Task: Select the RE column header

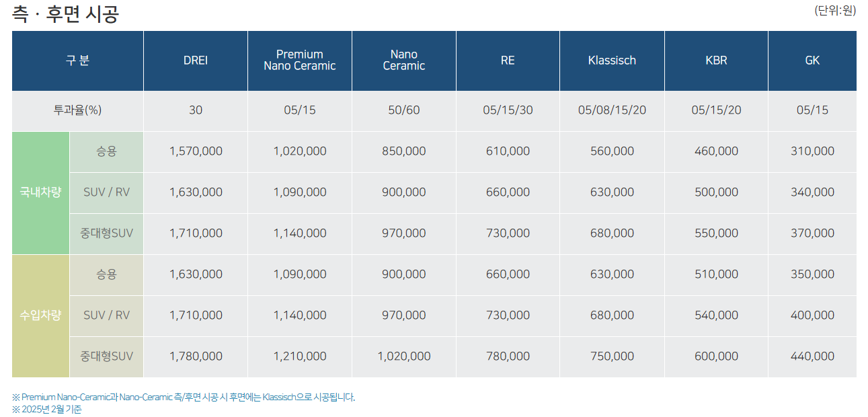Action: [x=508, y=61]
